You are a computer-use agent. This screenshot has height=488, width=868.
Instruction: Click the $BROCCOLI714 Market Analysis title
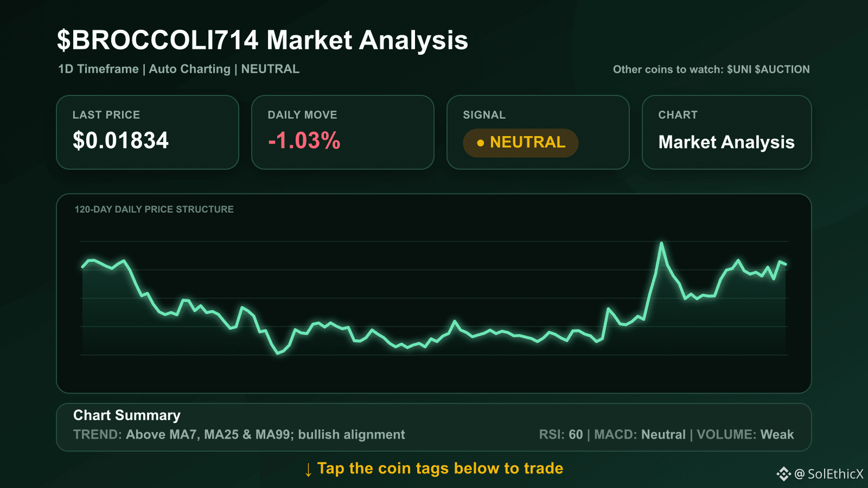coord(263,40)
